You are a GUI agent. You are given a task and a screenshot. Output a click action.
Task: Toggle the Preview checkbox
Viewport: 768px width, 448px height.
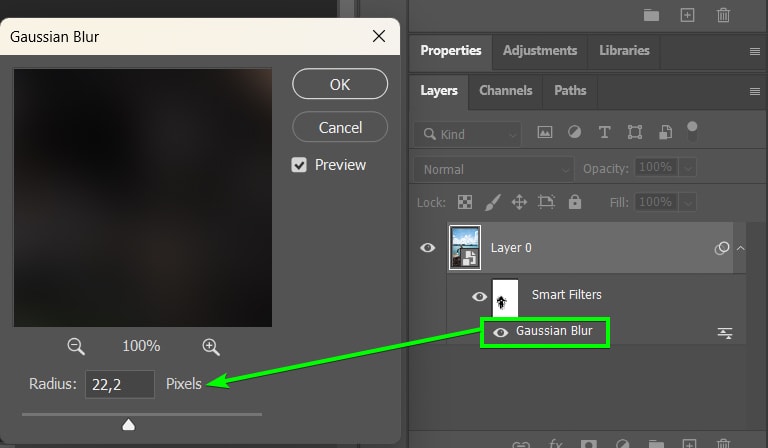tap(299, 165)
